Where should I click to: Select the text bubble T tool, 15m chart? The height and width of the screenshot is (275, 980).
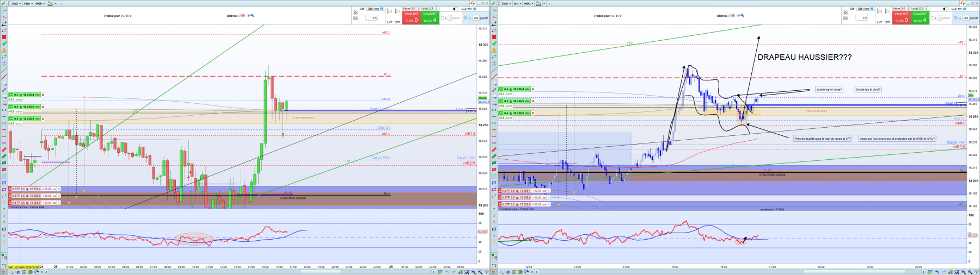4,64
